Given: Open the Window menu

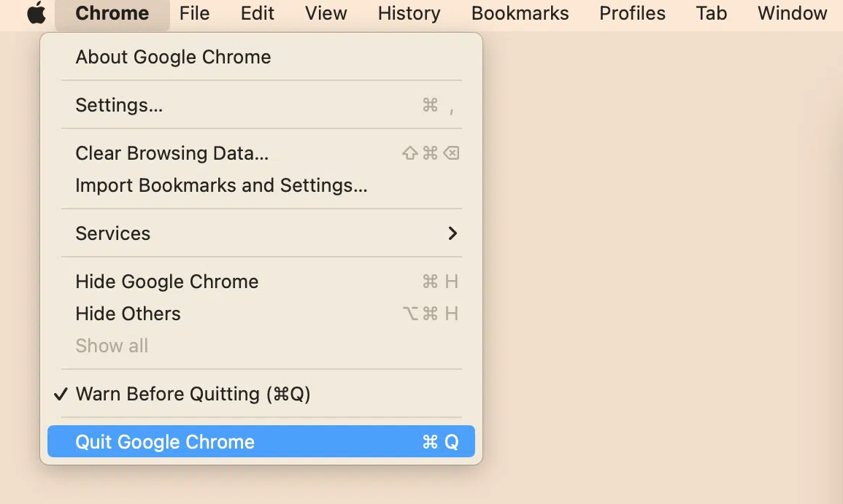Looking at the screenshot, I should 792,13.
